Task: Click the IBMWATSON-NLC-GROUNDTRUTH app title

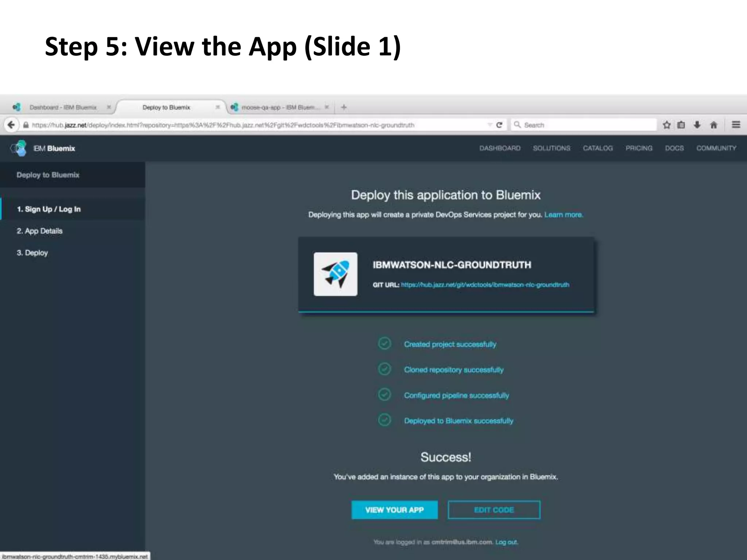Action: coord(452,265)
